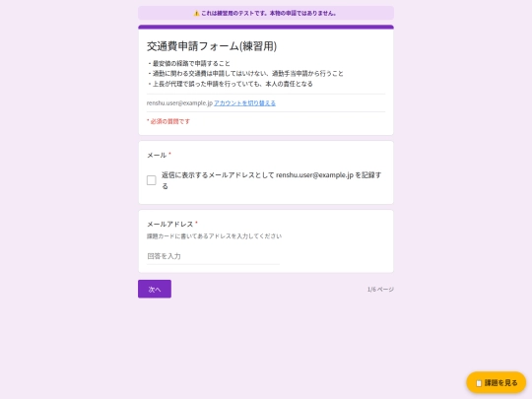Image resolution: width=532 pixels, height=399 pixels.
Task: Click the renshu.user@example.jp account text
Action: (179, 103)
